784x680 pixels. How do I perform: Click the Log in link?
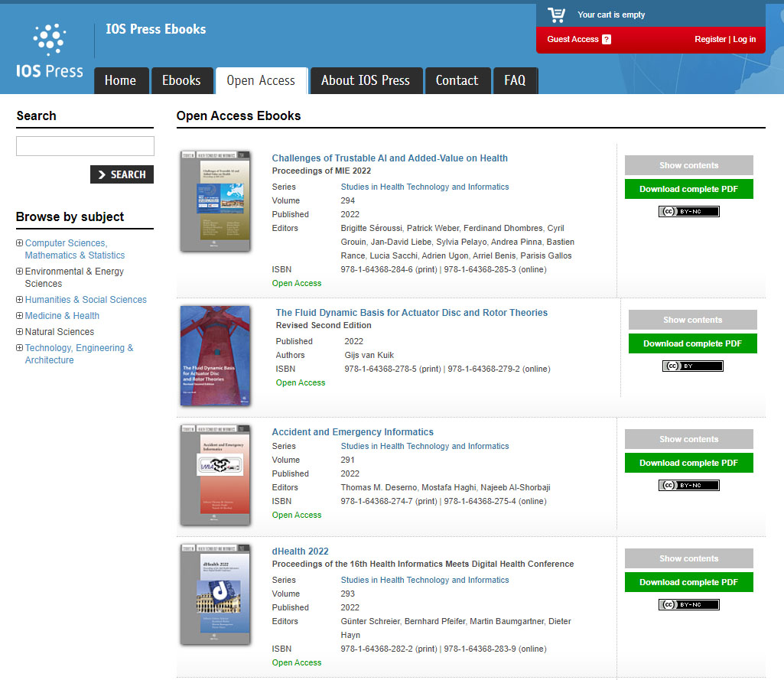(744, 40)
